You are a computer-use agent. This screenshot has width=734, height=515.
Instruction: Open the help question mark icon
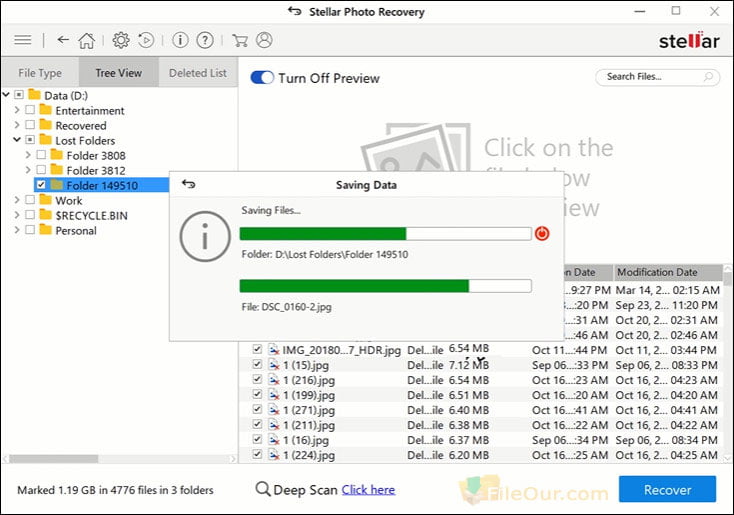(205, 40)
